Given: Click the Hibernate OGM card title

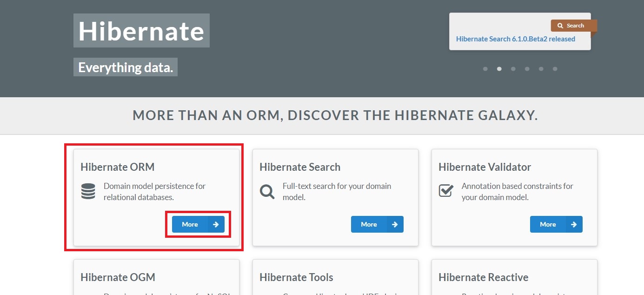Looking at the screenshot, I should pos(118,277).
